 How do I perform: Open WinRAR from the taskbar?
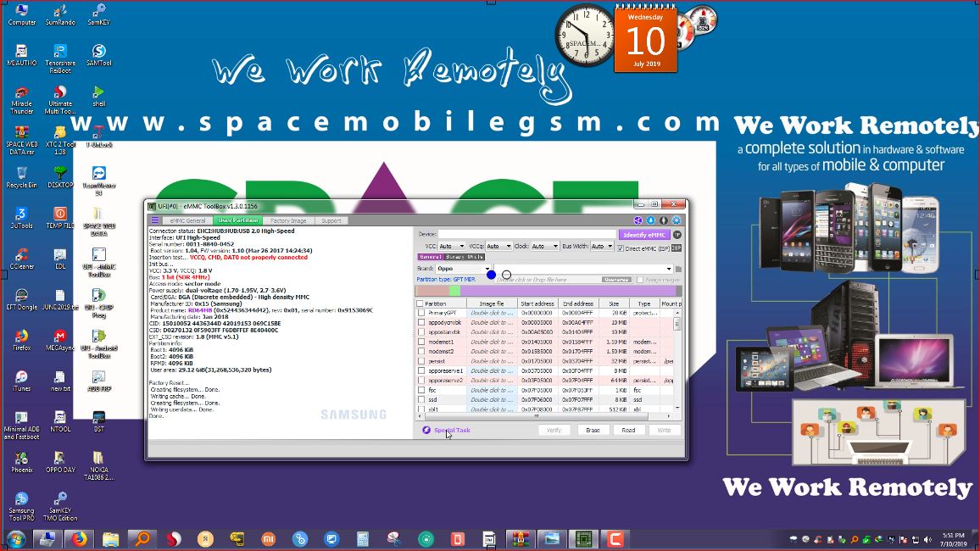(520, 538)
